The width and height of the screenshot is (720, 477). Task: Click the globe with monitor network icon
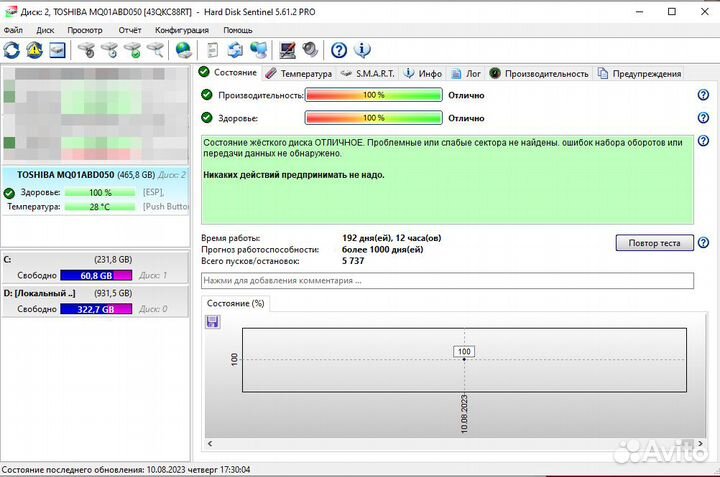tap(259, 50)
